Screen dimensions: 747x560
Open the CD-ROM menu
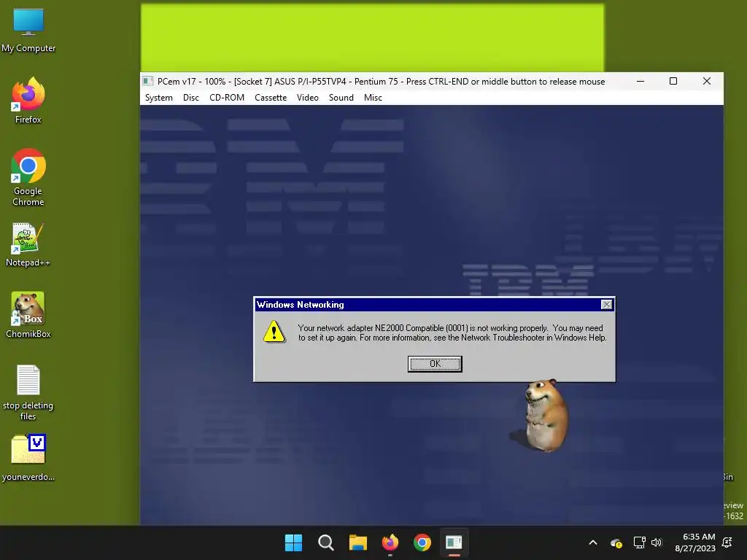[x=227, y=98]
